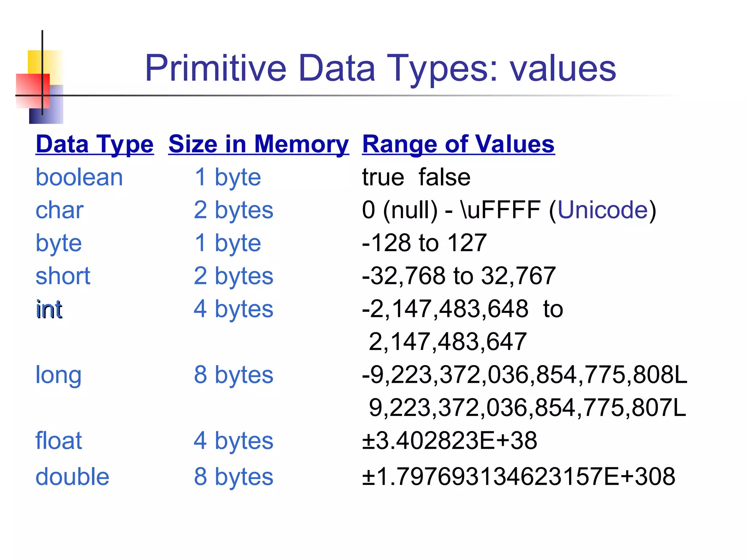The width and height of the screenshot is (747, 560).
Task: Click the '±3.402823E+38' float range
Action: pos(449,440)
